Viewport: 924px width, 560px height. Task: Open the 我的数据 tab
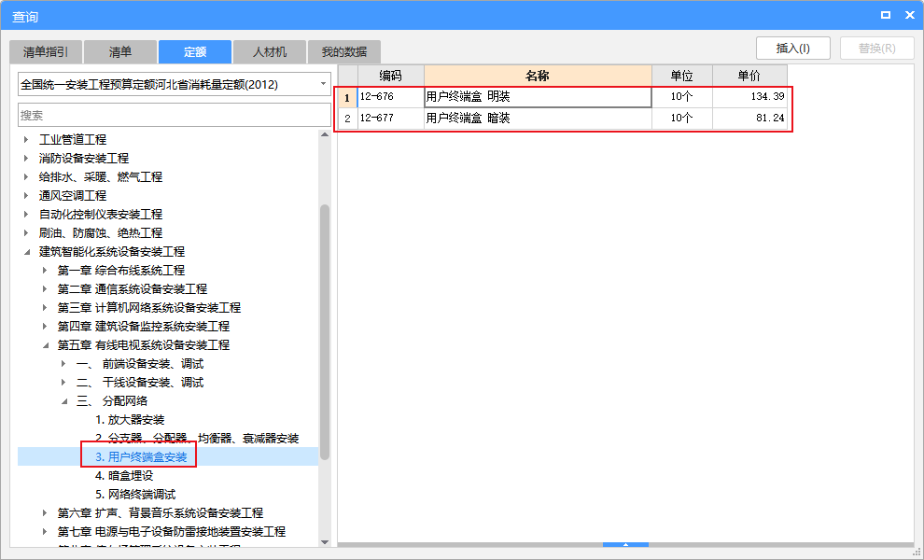(x=344, y=52)
